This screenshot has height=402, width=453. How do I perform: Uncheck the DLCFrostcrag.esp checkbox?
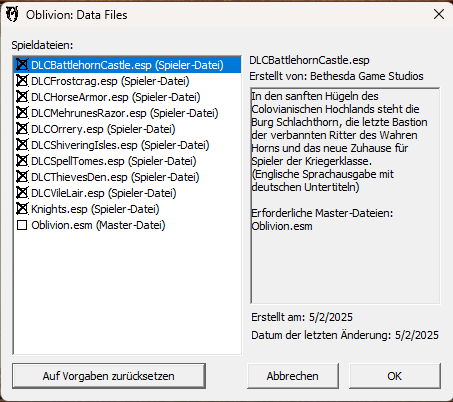point(22,81)
